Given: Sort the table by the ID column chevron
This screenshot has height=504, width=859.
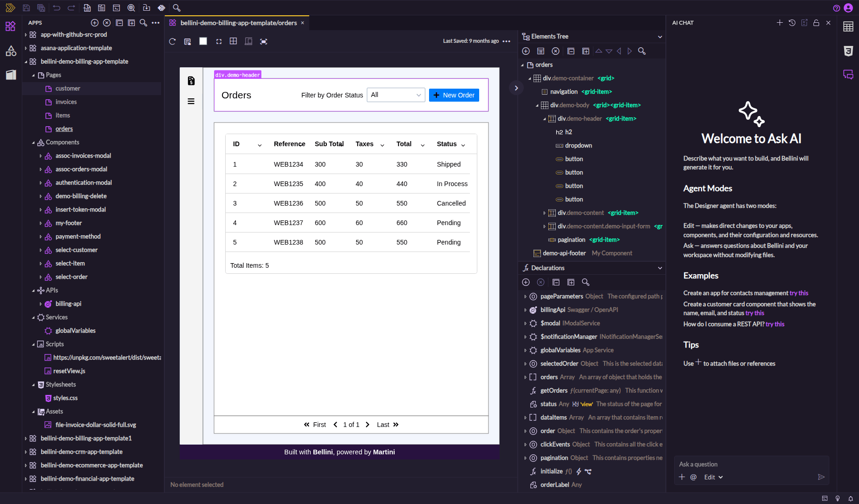Looking at the screenshot, I should pos(260,145).
